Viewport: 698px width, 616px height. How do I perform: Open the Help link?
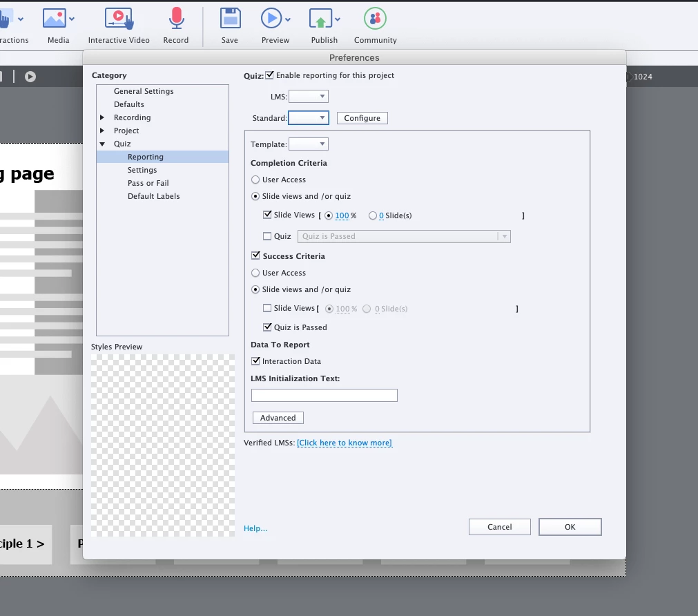coord(255,528)
